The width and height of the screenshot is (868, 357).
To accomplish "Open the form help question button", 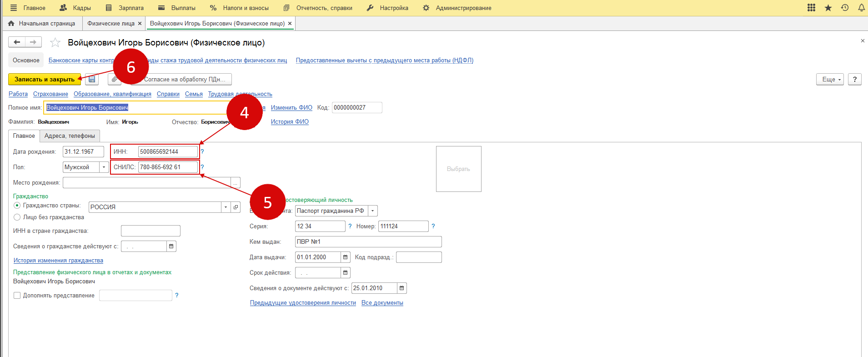I will [x=855, y=79].
